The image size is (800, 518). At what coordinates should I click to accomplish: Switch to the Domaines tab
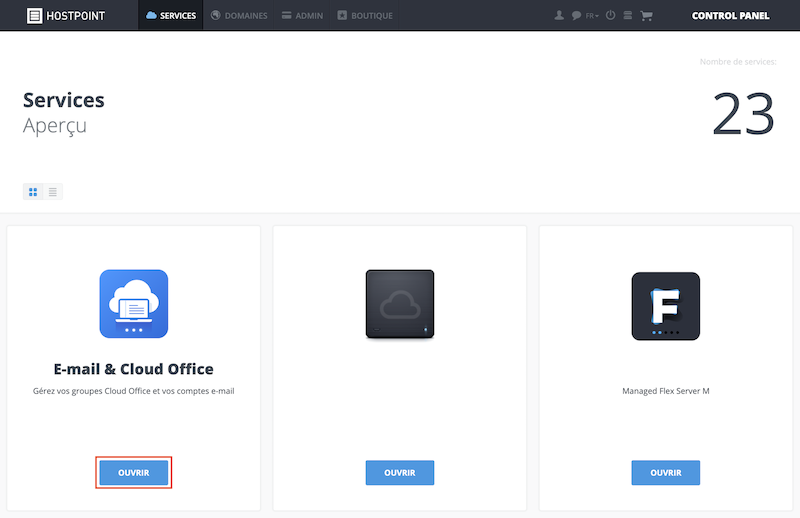[x=239, y=15]
